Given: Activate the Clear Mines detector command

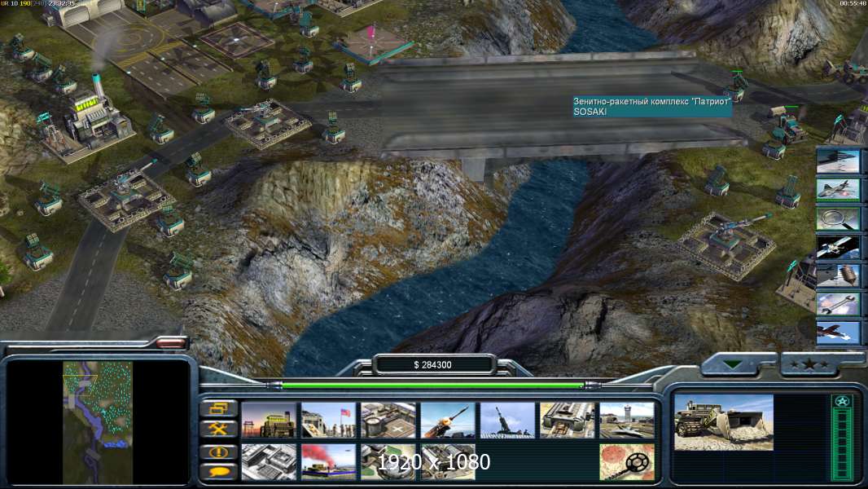Looking at the screenshot, I should 627,461.
